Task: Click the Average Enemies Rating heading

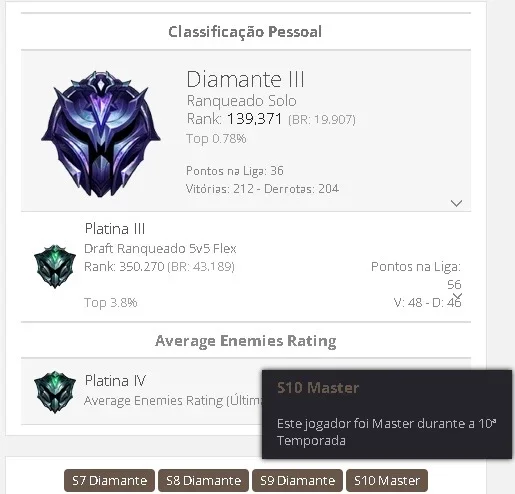Action: (246, 341)
